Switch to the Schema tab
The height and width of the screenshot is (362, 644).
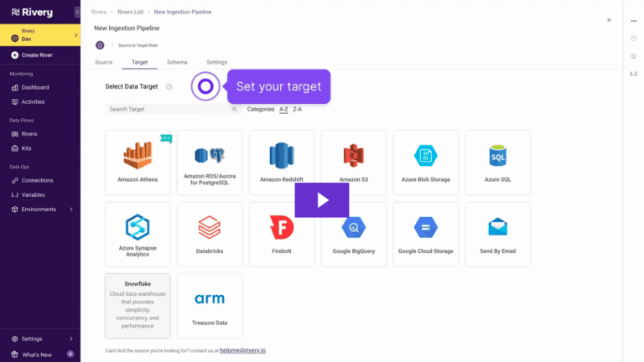pyautogui.click(x=177, y=62)
